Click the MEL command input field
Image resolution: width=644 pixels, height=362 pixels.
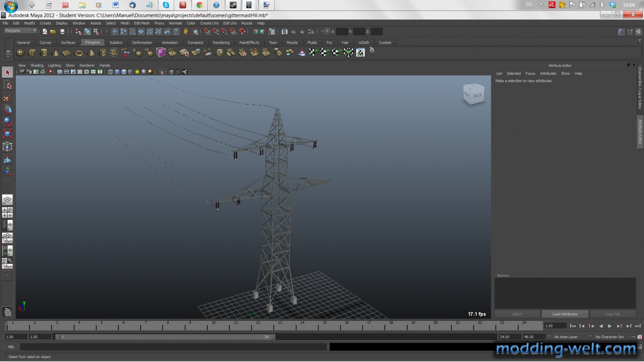(173, 347)
